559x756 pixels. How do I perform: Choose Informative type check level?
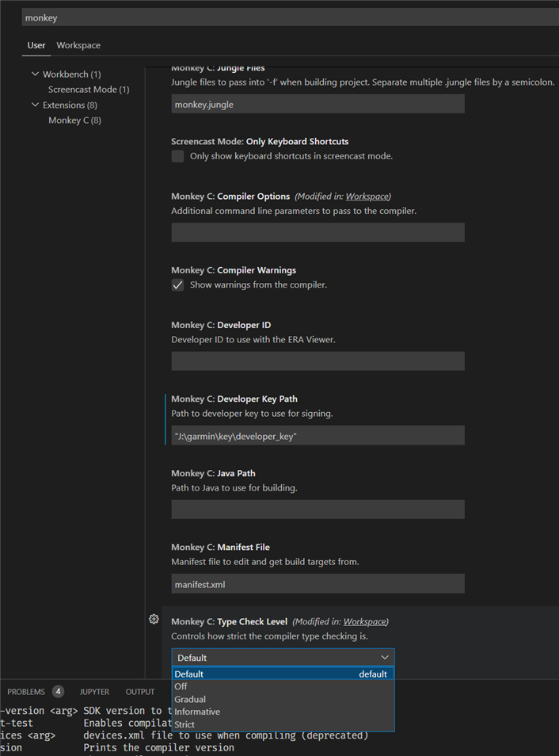(x=283, y=712)
